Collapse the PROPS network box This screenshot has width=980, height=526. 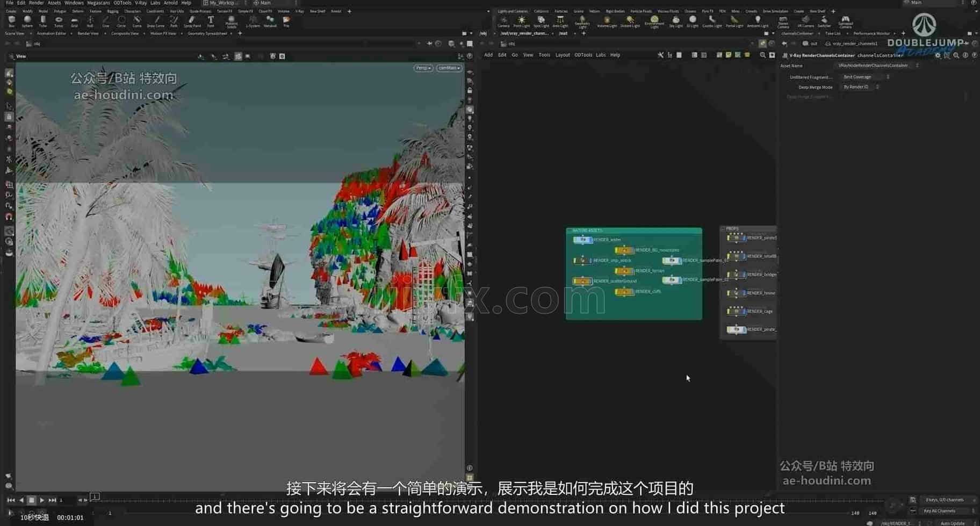[723, 229]
